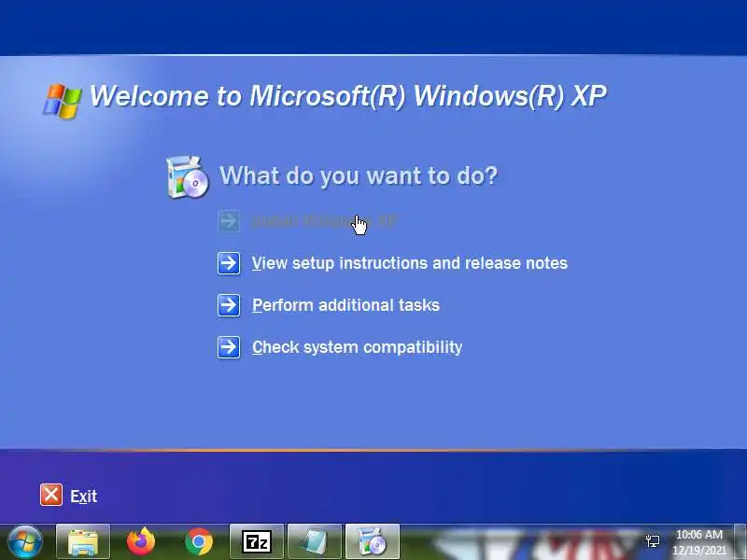The image size is (747, 560).
Task: Open 7-Zip from the taskbar
Action: [257, 542]
